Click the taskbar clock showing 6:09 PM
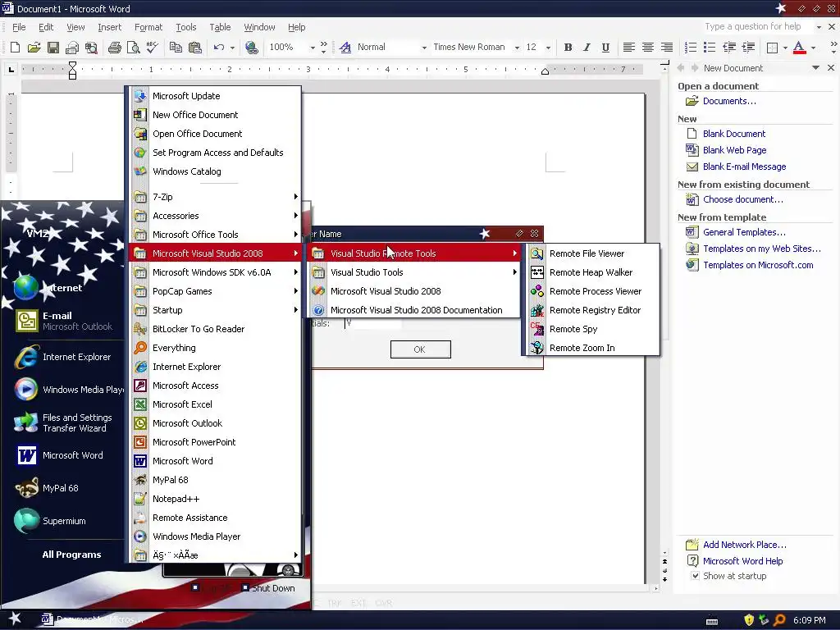 point(809,620)
